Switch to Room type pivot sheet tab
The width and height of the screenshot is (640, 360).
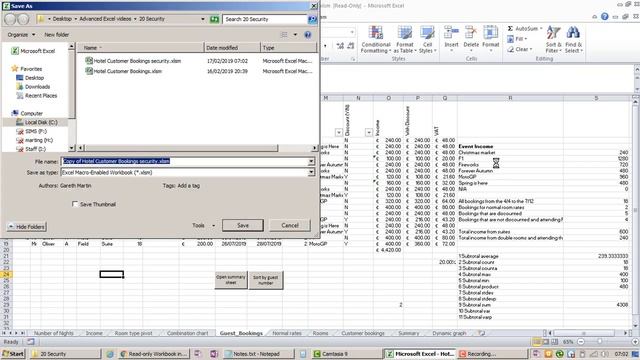(133, 333)
